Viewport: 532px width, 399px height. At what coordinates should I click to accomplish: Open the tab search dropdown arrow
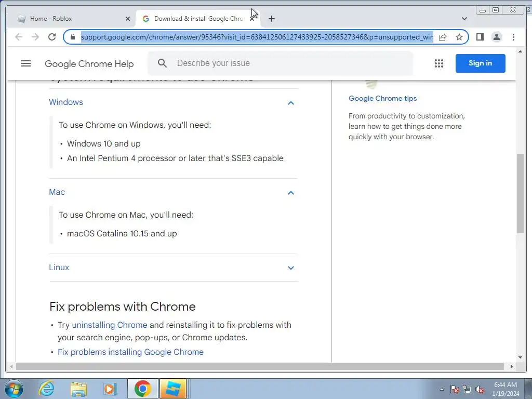pos(464,19)
